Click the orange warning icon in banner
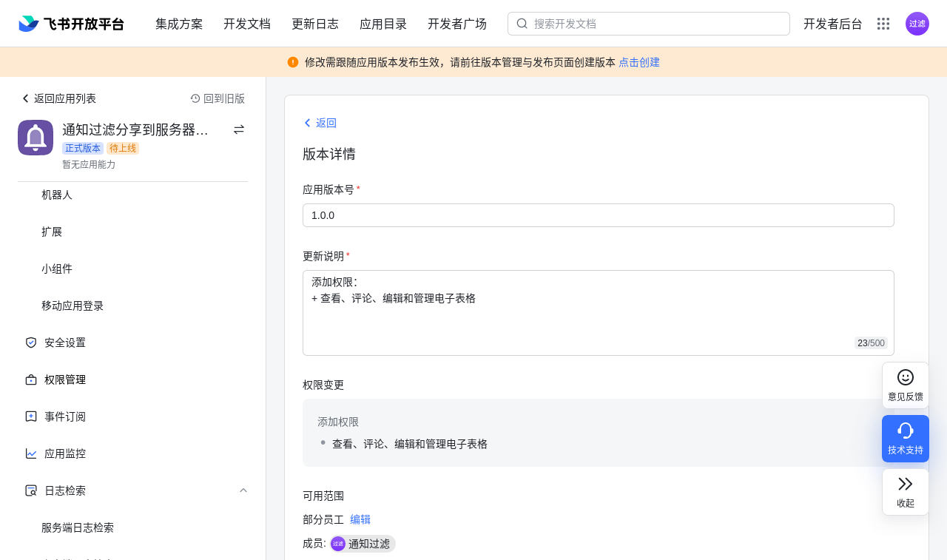Screen dimensions: 947x560 click(x=293, y=62)
